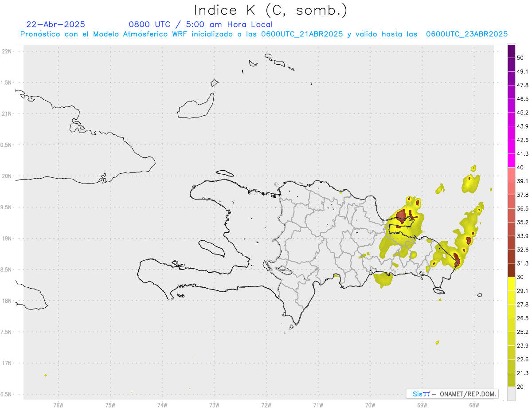Click the colorbar value "35.2"
532x411 pixels.
click(x=523, y=222)
